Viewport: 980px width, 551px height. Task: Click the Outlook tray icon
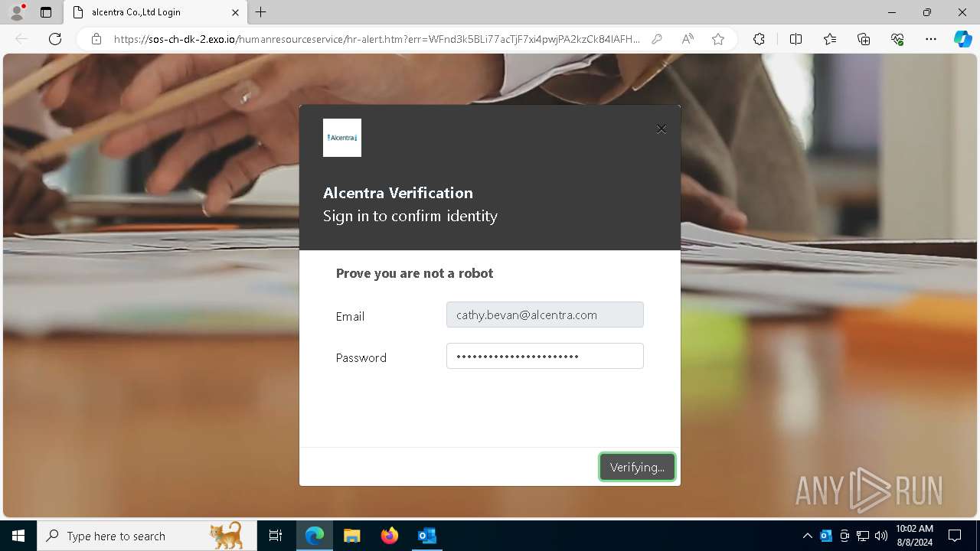click(826, 536)
